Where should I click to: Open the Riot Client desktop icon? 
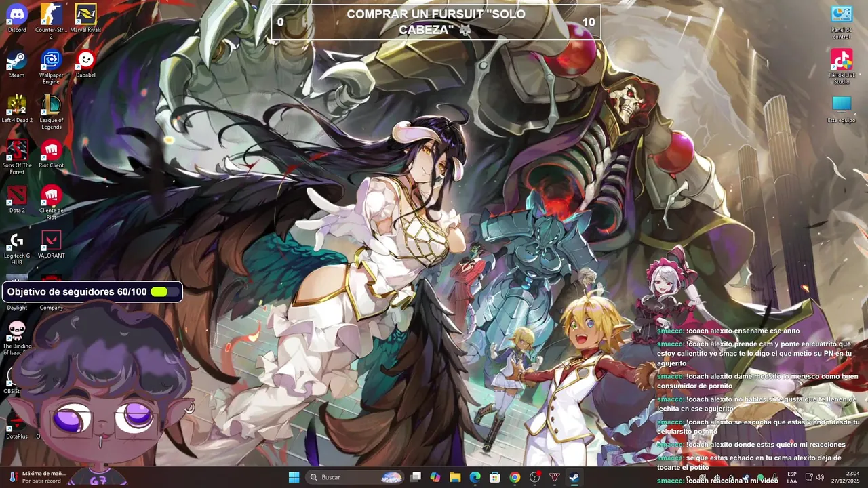pos(51,154)
